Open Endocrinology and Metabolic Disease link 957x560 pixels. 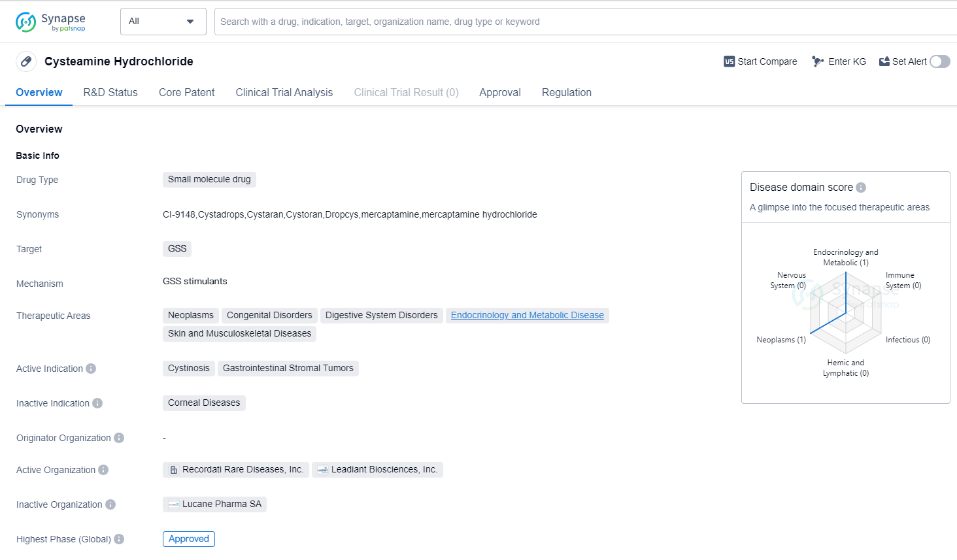coord(527,316)
